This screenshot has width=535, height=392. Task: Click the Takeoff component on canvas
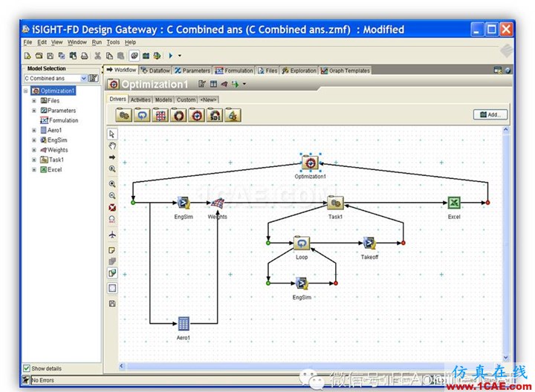[x=369, y=243]
